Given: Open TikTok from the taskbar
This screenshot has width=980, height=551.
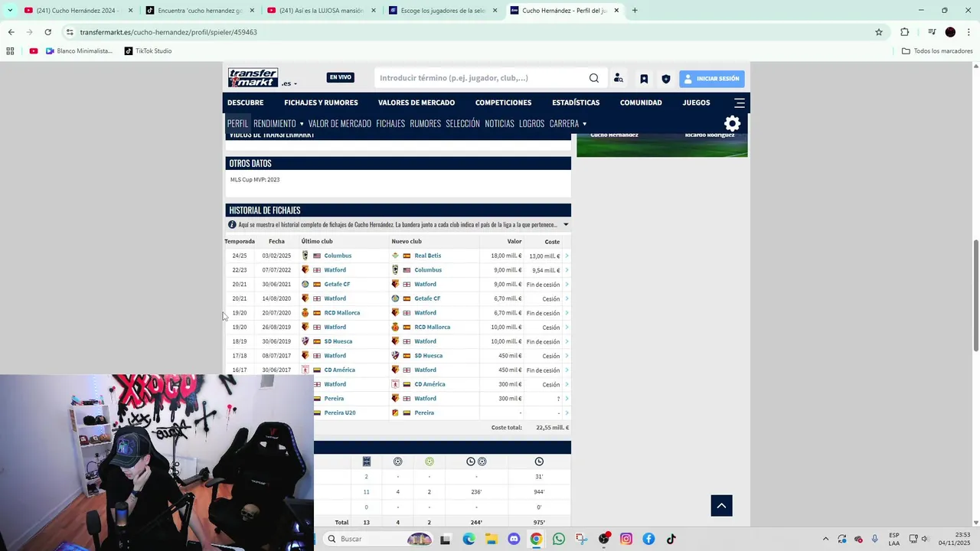Looking at the screenshot, I should [671, 539].
